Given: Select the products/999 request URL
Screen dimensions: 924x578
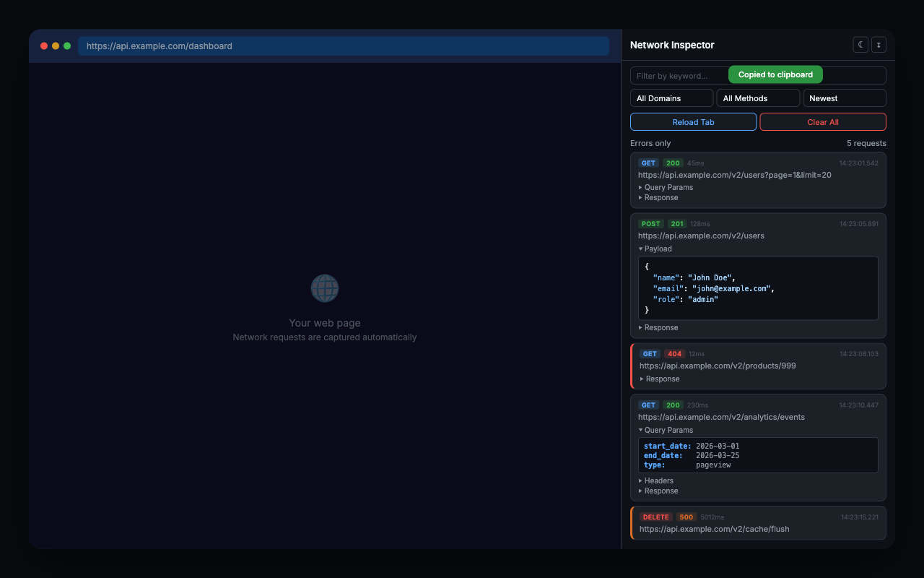Looking at the screenshot, I should pyautogui.click(x=718, y=366).
